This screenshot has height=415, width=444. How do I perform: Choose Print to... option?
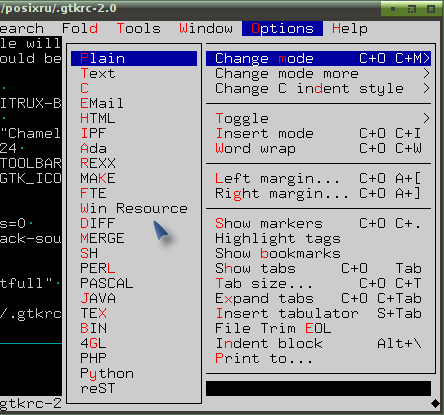(318, 358)
